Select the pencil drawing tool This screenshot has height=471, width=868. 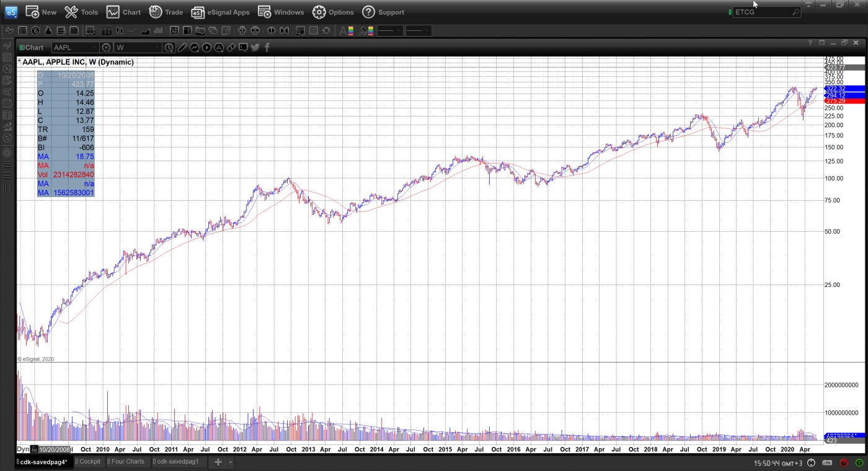pyautogui.click(x=182, y=48)
